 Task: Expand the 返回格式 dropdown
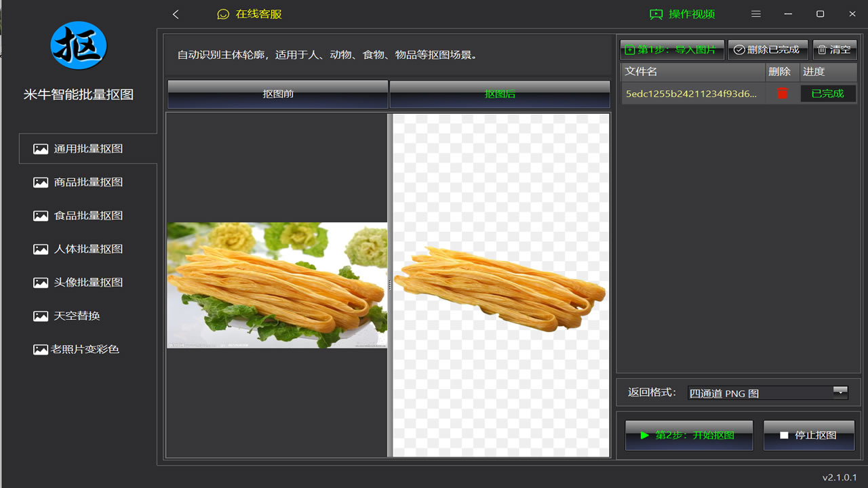tap(840, 392)
